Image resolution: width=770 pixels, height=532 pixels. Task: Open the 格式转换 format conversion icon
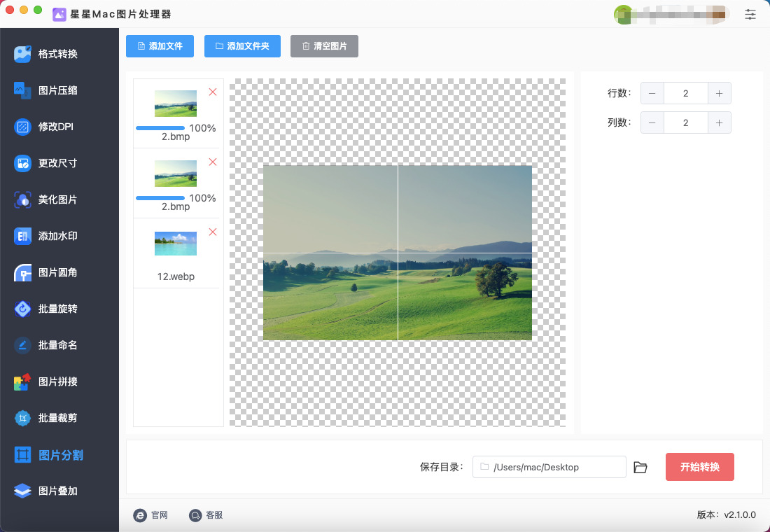tap(22, 54)
